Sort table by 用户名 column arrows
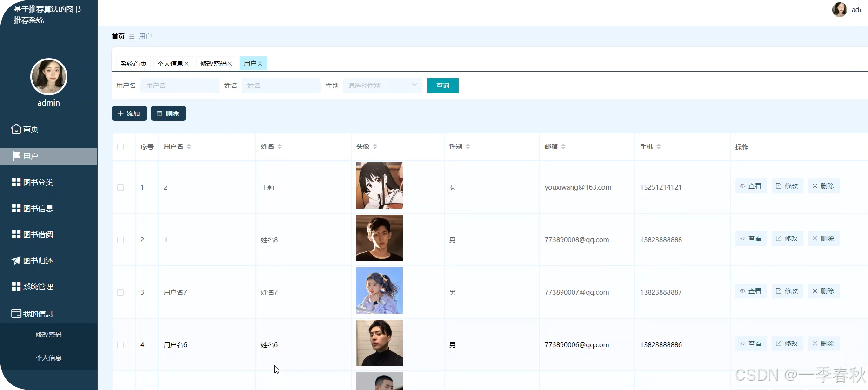 point(189,146)
